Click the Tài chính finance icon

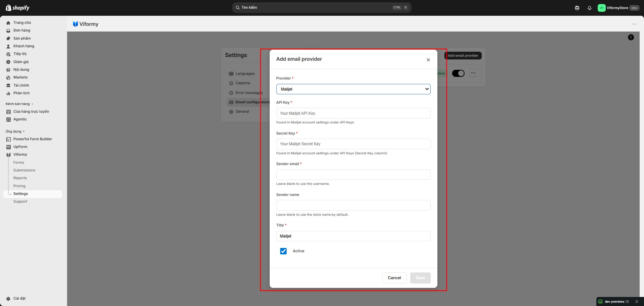pos(8,86)
